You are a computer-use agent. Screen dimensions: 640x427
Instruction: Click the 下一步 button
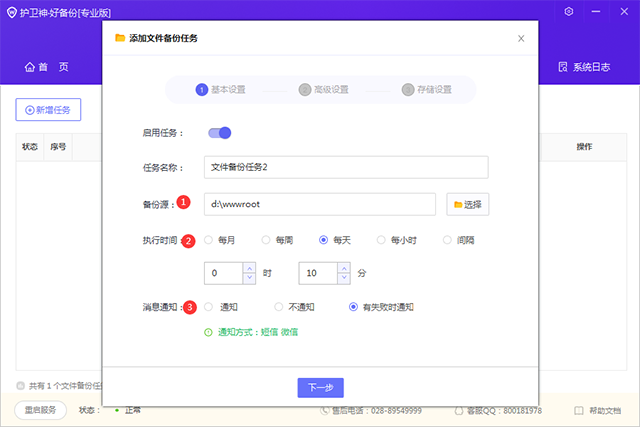click(x=320, y=387)
